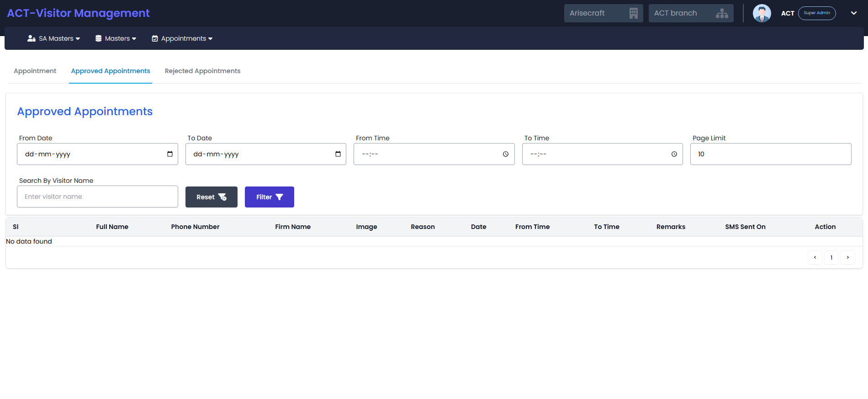868x399 pixels.
Task: Go to next page arrow
Action: coord(848,257)
